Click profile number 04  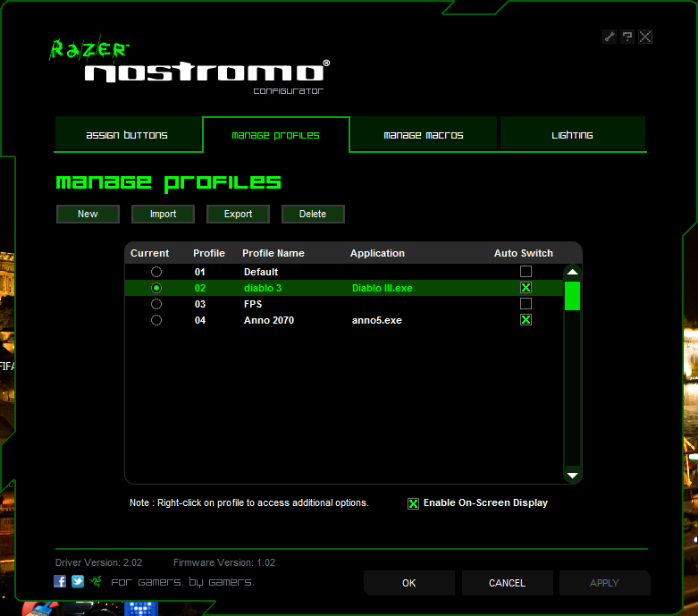pos(200,320)
